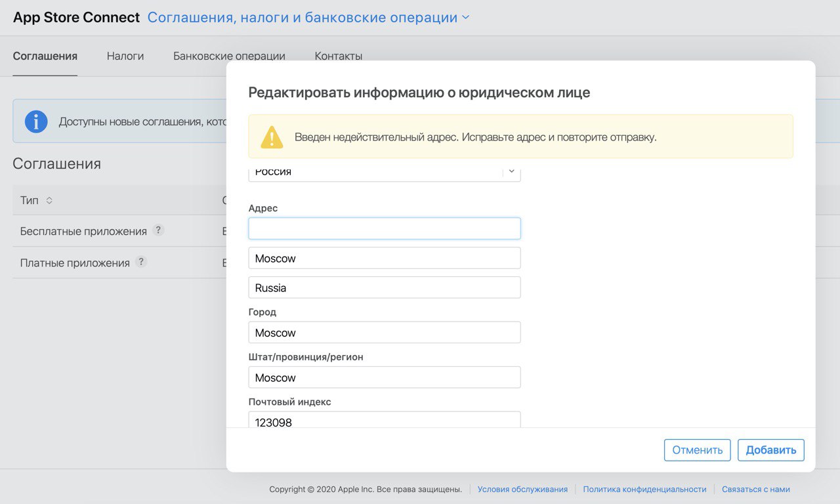The height and width of the screenshot is (504, 840).
Task: Focus the empty first Адрес field
Action: (385, 228)
